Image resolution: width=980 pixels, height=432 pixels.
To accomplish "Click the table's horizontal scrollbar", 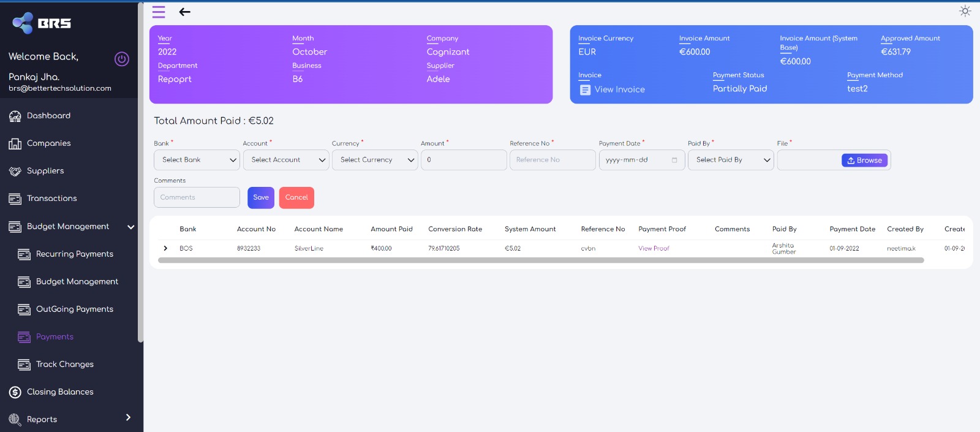I will [540, 260].
